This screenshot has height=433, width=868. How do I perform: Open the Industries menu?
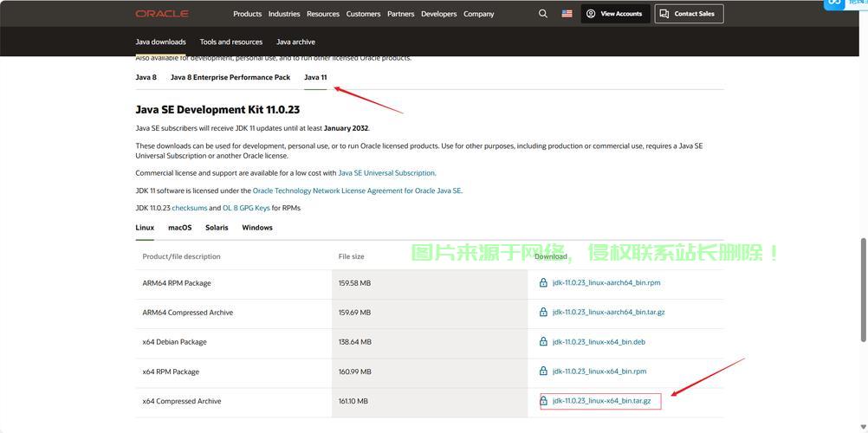pyautogui.click(x=284, y=14)
